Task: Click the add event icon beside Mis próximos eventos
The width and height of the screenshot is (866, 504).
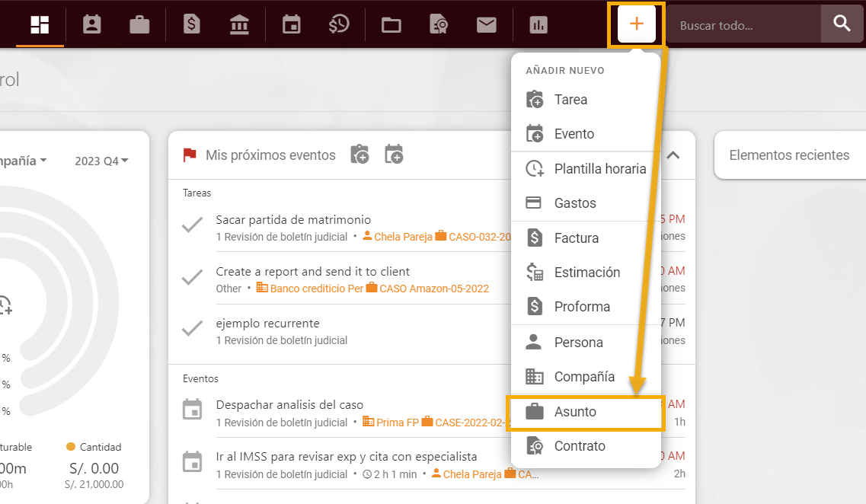Action: (x=394, y=155)
